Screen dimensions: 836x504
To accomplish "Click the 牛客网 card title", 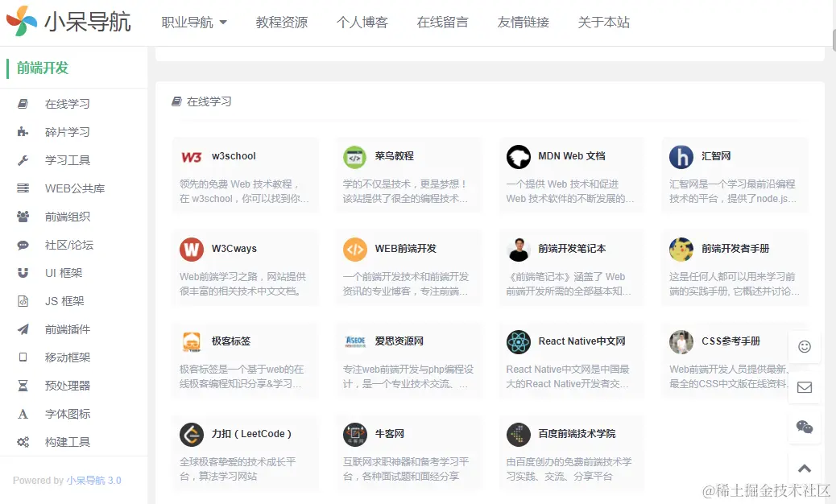I will click(389, 434).
